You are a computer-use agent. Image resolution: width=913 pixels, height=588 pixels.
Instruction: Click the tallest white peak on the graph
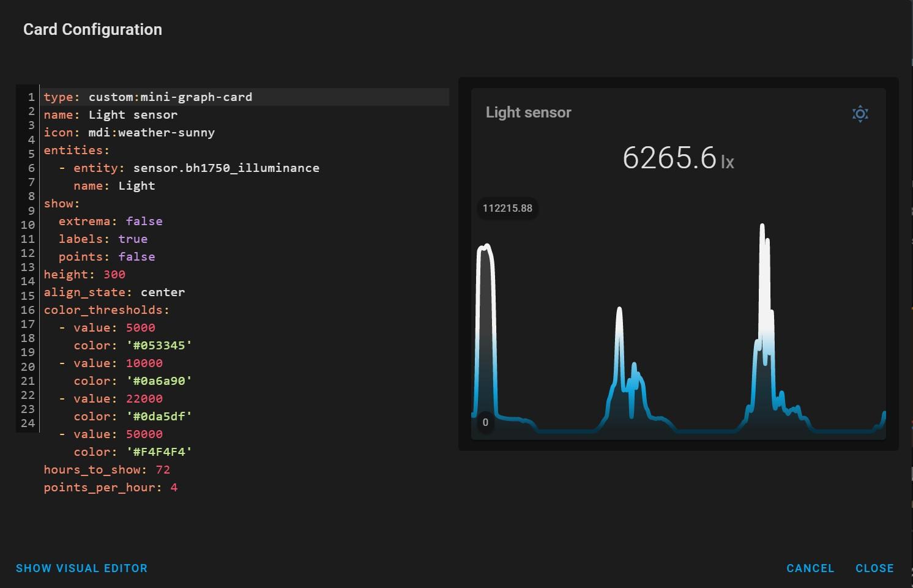[762, 233]
